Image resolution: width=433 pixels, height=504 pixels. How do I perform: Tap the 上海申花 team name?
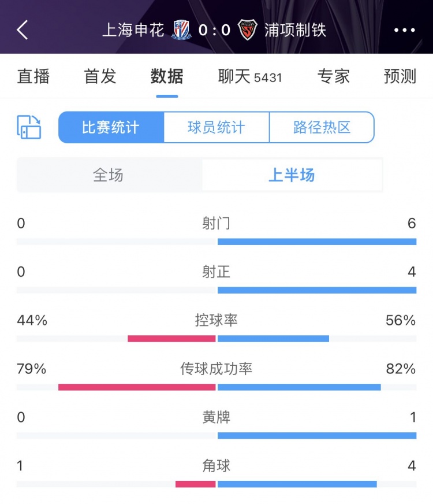point(133,30)
